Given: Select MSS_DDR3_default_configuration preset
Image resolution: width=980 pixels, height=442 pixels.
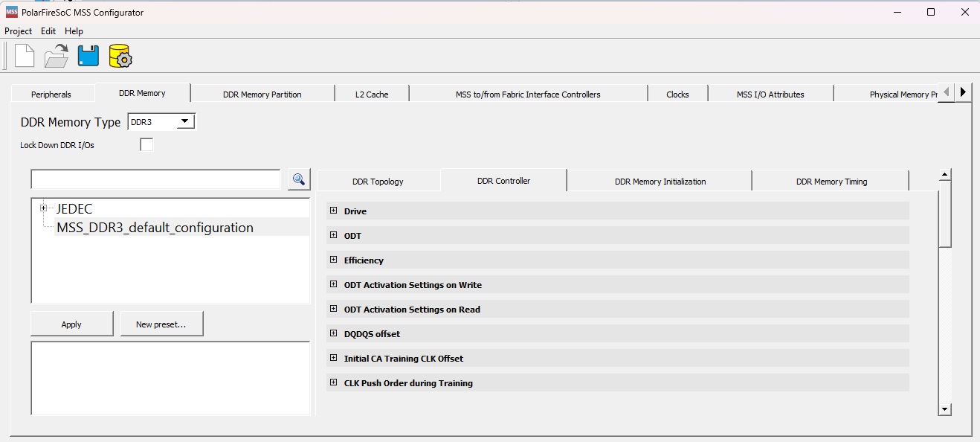Looking at the screenshot, I should [x=155, y=228].
